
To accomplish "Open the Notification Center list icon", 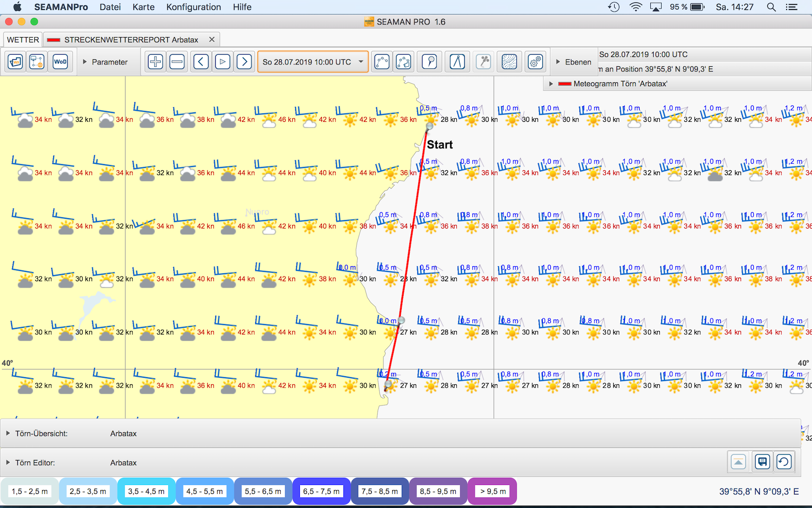I will (792, 7).
